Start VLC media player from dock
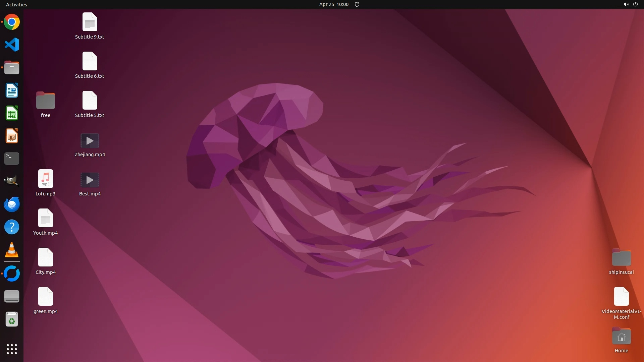The width and height of the screenshot is (644, 362). pos(12,250)
